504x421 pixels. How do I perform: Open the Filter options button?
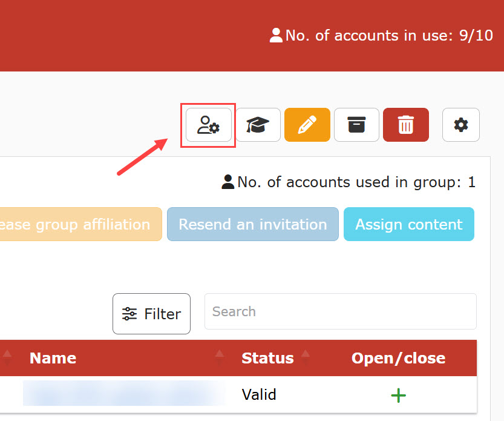(x=151, y=314)
